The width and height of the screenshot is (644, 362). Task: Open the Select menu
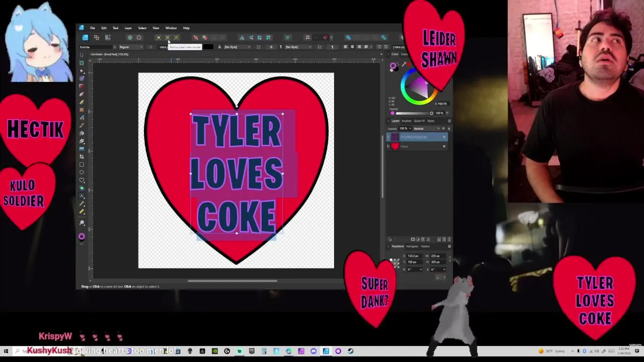(142, 28)
